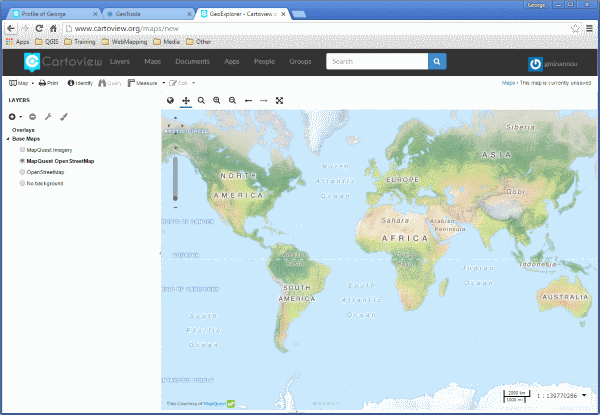Image resolution: width=600 pixels, height=415 pixels.
Task: Click the add layers plus icon
Action: click(12, 117)
